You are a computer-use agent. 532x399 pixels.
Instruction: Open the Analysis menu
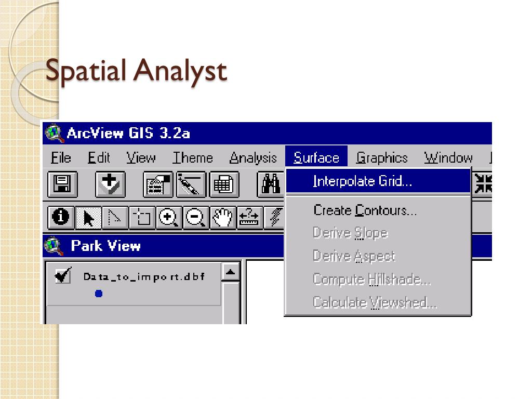[253, 158]
